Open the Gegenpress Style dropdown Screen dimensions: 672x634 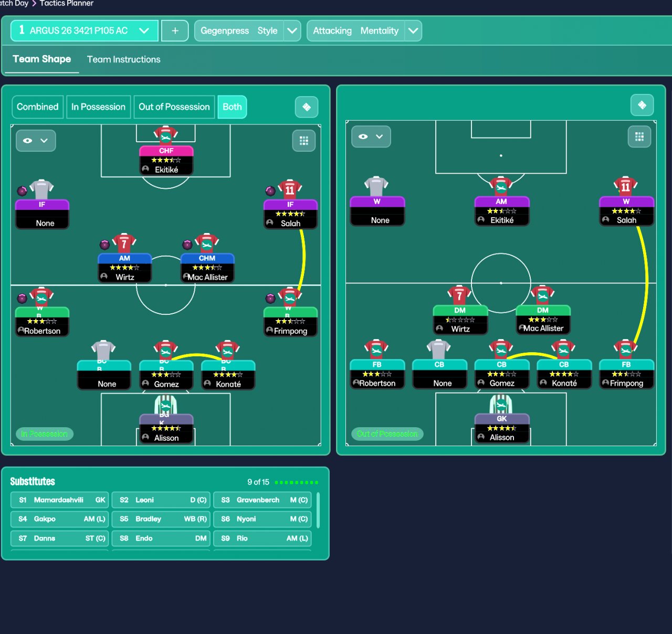(247, 31)
